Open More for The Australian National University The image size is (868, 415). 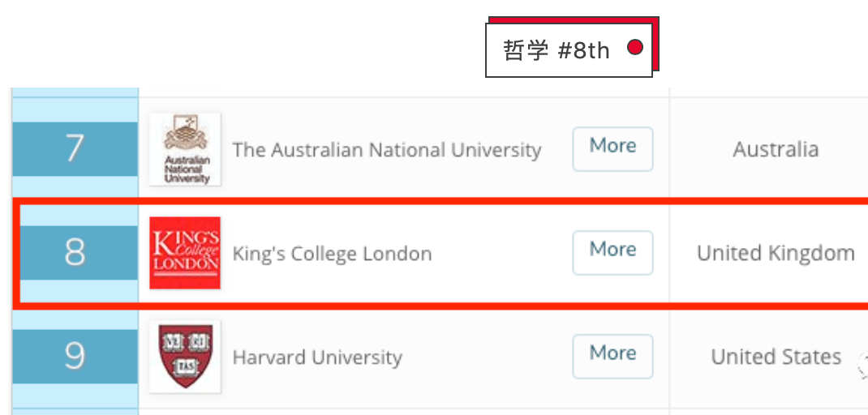pos(612,148)
